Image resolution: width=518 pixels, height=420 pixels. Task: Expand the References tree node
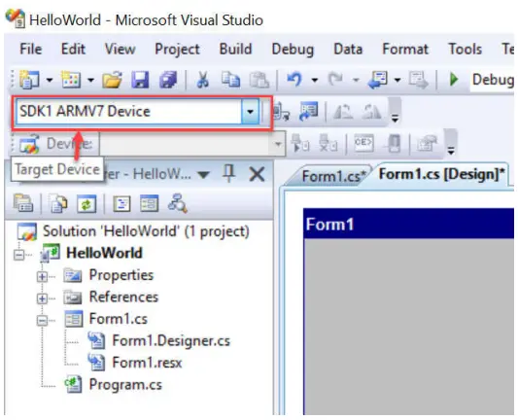[x=42, y=298]
